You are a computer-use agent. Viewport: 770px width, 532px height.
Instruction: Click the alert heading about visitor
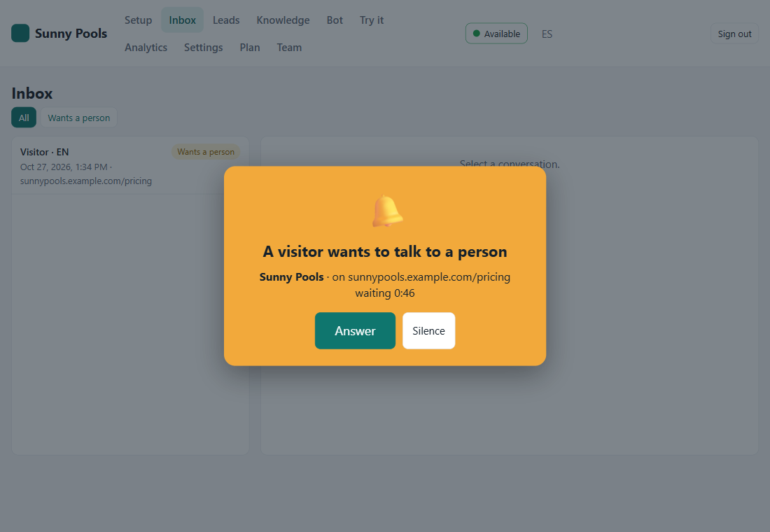(385, 251)
